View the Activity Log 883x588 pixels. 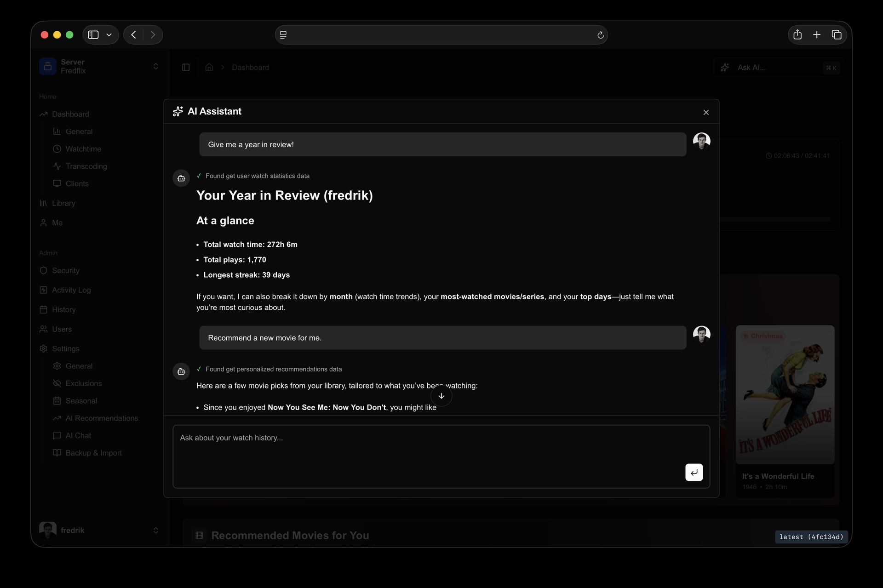coord(71,290)
